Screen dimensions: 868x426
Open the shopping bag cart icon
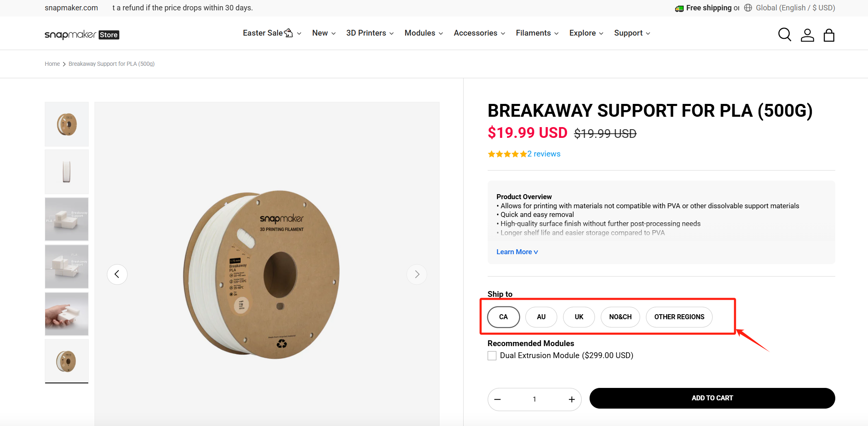coord(829,35)
